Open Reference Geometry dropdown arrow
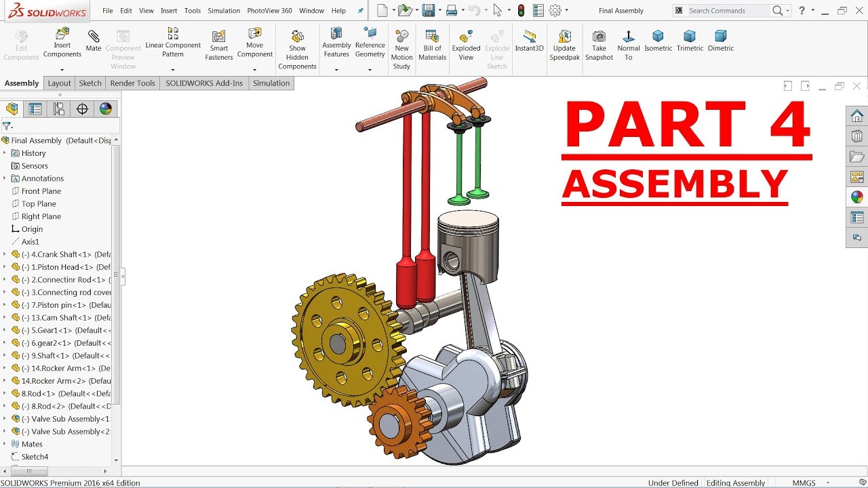Viewport: 868px width, 488px height. (370, 69)
